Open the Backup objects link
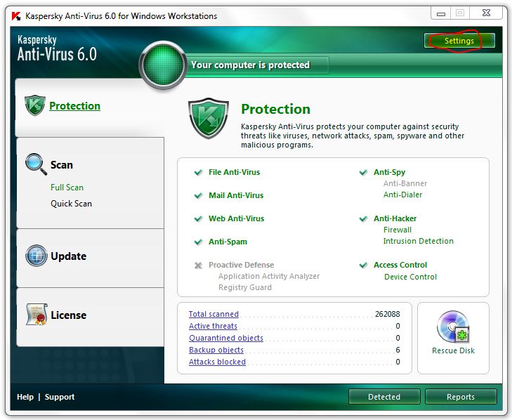Viewport: 512px width, 420px height. (x=216, y=350)
